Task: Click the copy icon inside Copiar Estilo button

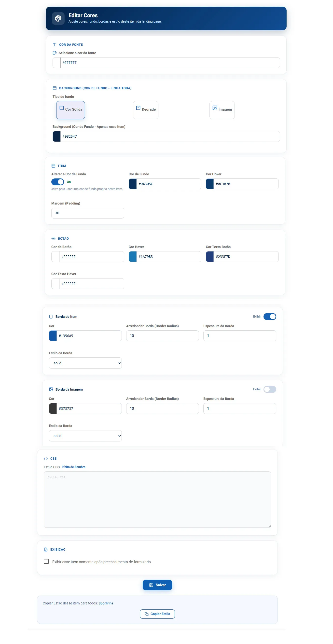Action: (147, 614)
